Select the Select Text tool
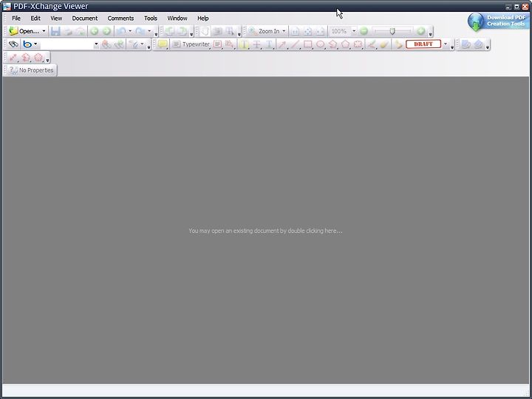Screen dimensions: 532x399 pyautogui.click(x=231, y=31)
